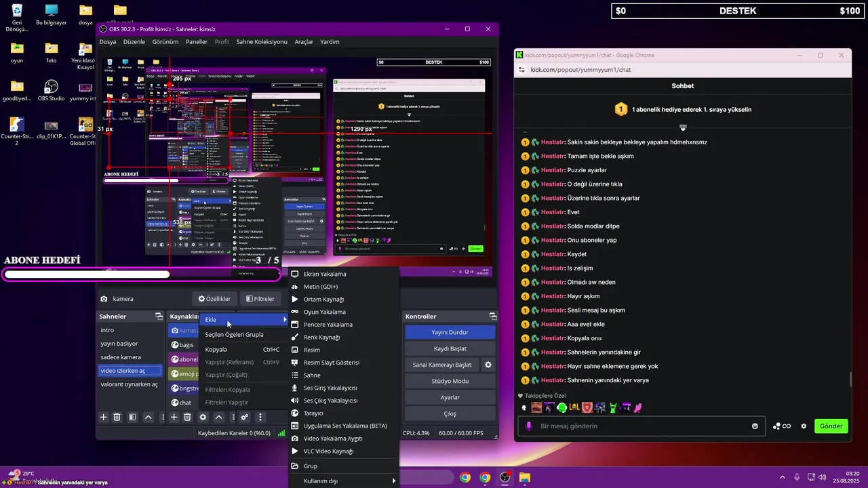Select Resim Slayt Gösterisi entry
Screen dimensions: 868x488
point(344,363)
